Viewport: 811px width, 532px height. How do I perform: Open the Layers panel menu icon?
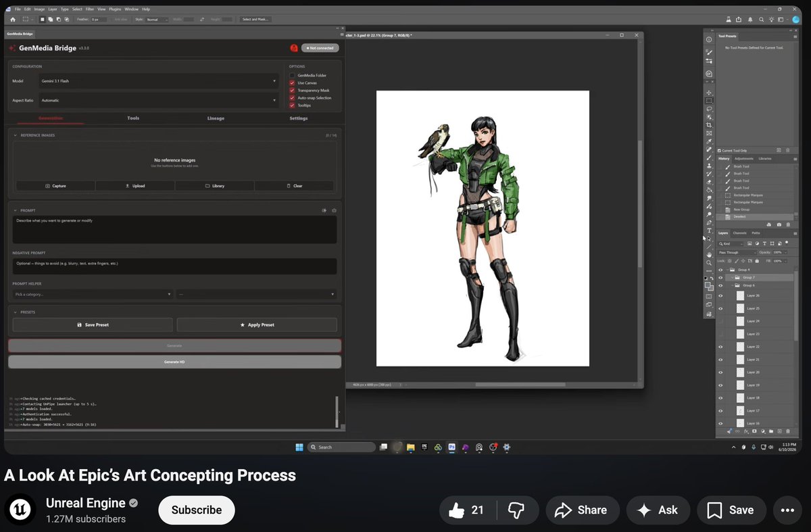click(795, 233)
